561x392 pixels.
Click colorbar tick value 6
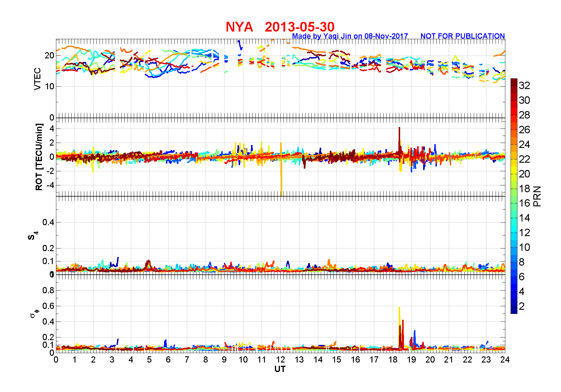pyautogui.click(x=522, y=277)
